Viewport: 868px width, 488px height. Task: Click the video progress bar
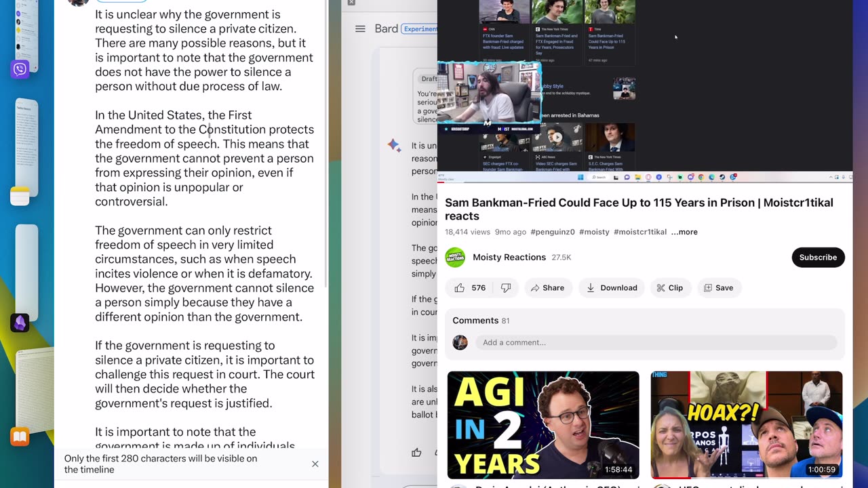[x=644, y=182]
